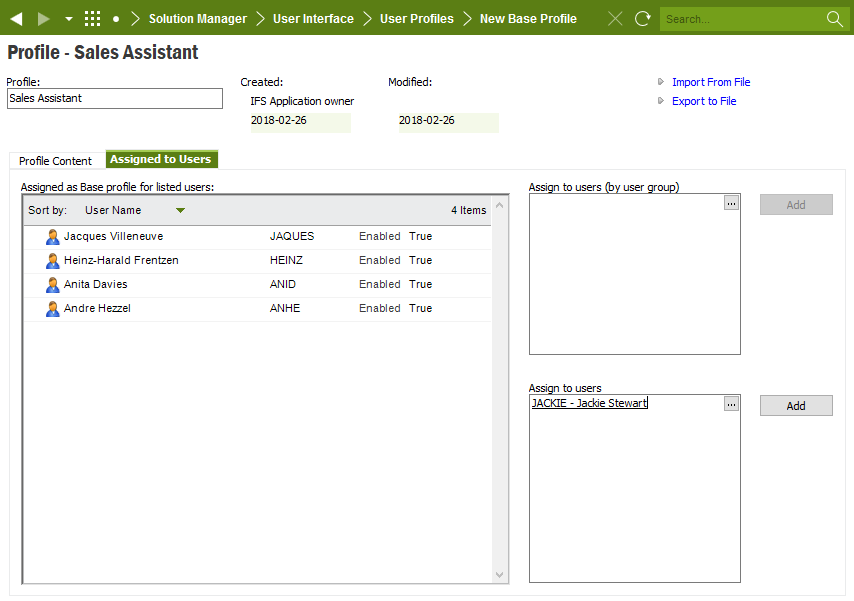Open the Export to File link
The image size is (854, 601).
click(x=703, y=101)
